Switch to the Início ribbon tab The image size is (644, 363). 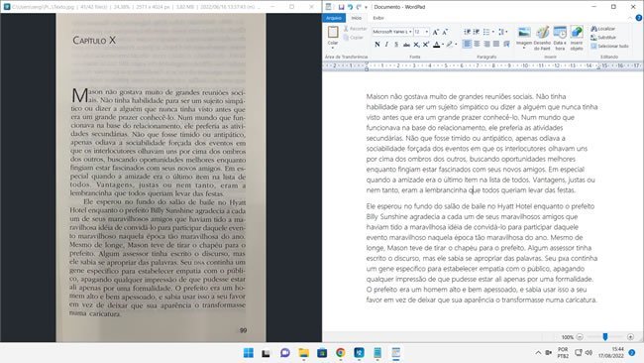[x=356, y=18]
